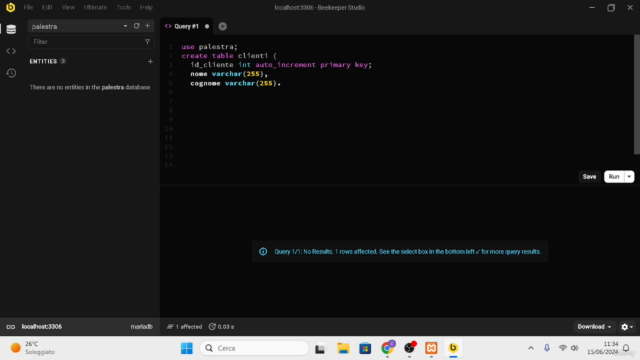Click the Save button

point(589,177)
